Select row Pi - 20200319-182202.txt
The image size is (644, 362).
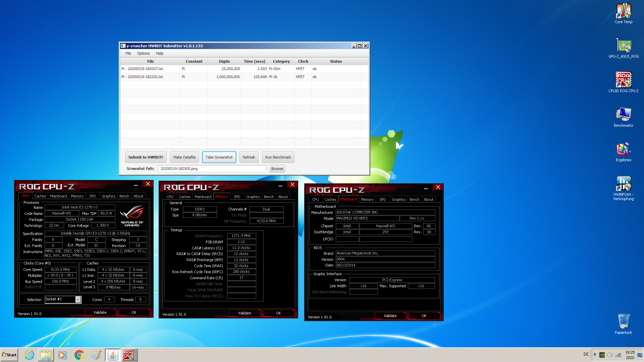tap(244, 77)
